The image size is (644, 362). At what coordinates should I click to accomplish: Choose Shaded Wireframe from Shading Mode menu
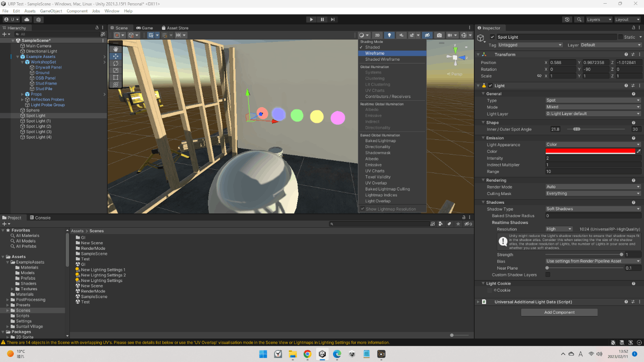pyautogui.click(x=382, y=59)
